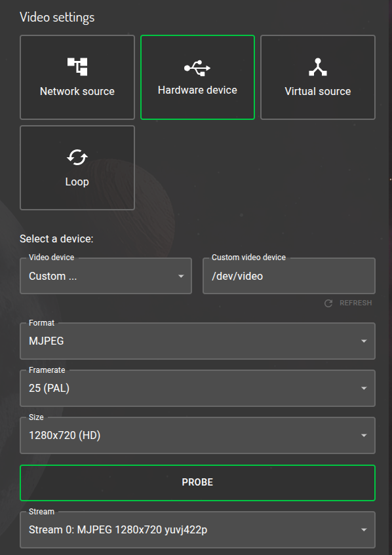The height and width of the screenshot is (555, 392).
Task: Select the Hardware device source tile
Action: (x=197, y=77)
